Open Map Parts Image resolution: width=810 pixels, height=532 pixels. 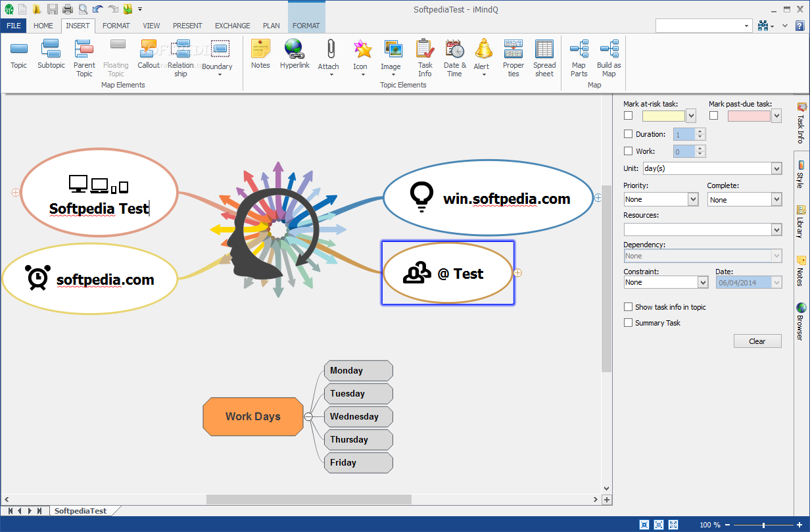tap(579, 58)
